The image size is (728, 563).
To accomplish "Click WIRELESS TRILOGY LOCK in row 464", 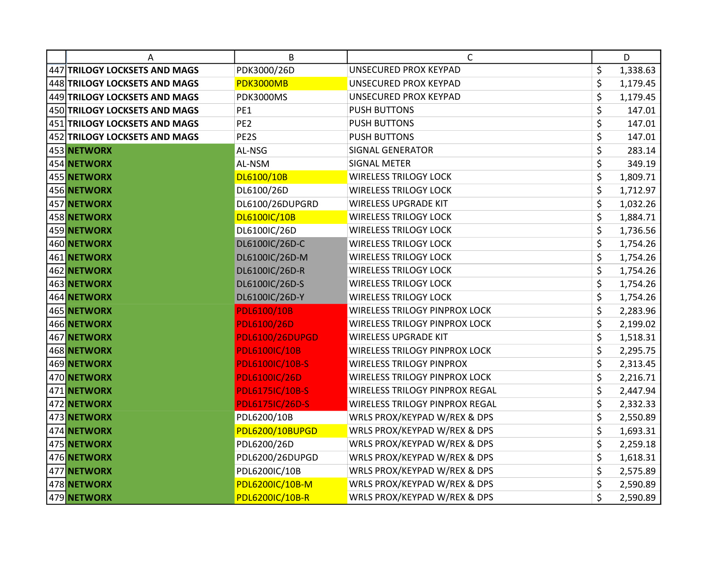I will [469, 297].
